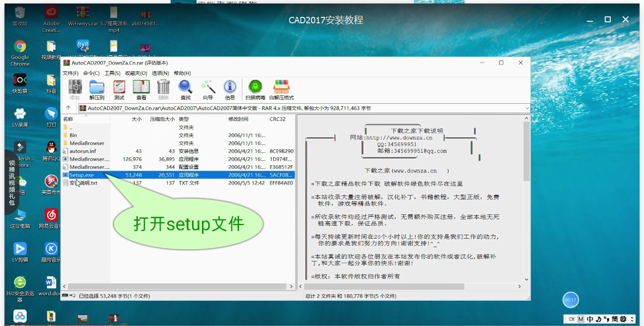Show archive details via the 信息 icon
The width and height of the screenshot is (644, 326).
tap(230, 89)
